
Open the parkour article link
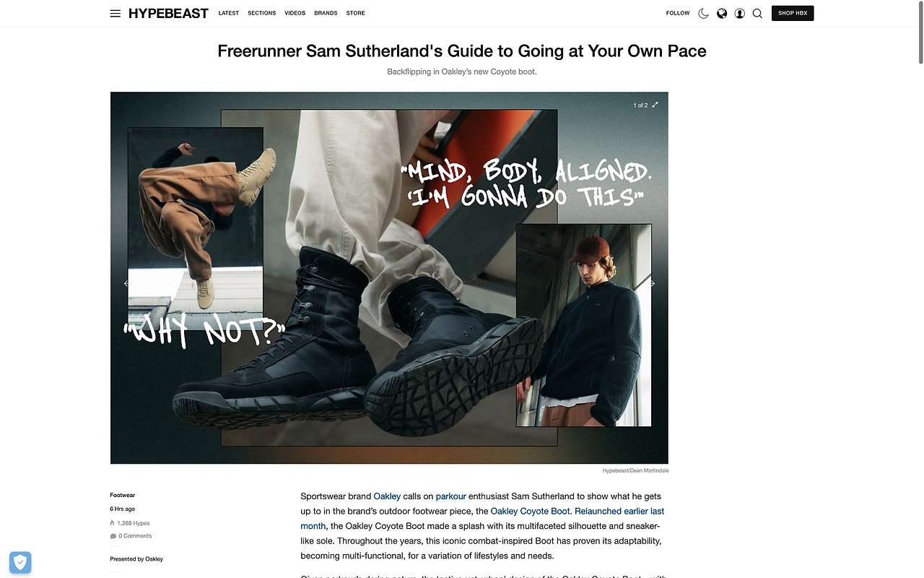[x=451, y=496]
